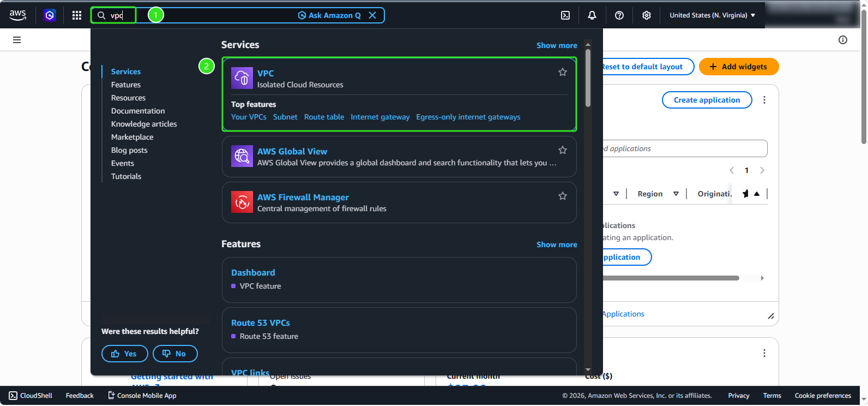Viewport: 868px width, 406px height.
Task: Click the thumbs up icon on Yes
Action: (115, 354)
